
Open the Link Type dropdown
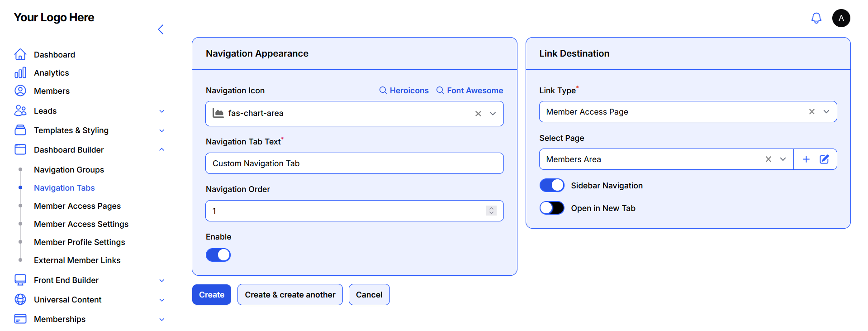point(826,112)
